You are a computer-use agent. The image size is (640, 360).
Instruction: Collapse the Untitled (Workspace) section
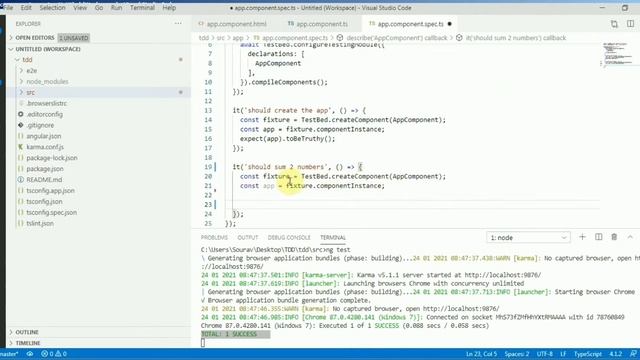coord(48,49)
